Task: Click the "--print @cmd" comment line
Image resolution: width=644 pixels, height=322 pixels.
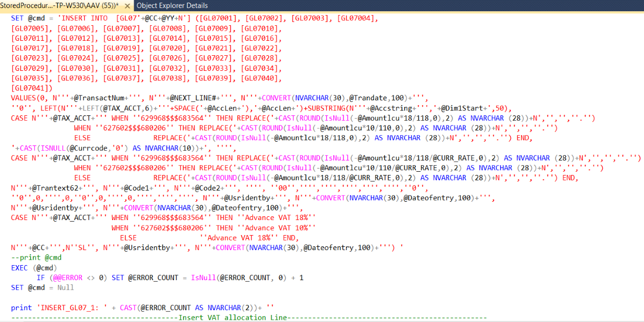Action: (x=36, y=258)
